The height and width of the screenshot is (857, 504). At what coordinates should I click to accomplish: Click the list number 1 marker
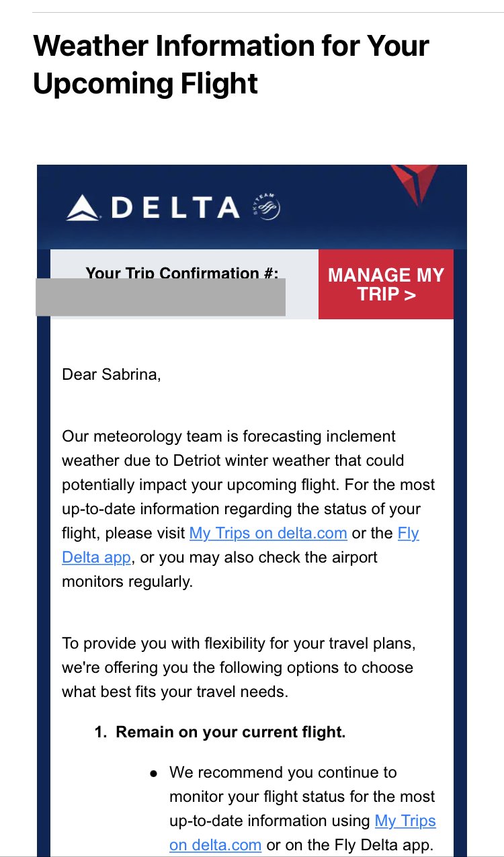[101, 732]
